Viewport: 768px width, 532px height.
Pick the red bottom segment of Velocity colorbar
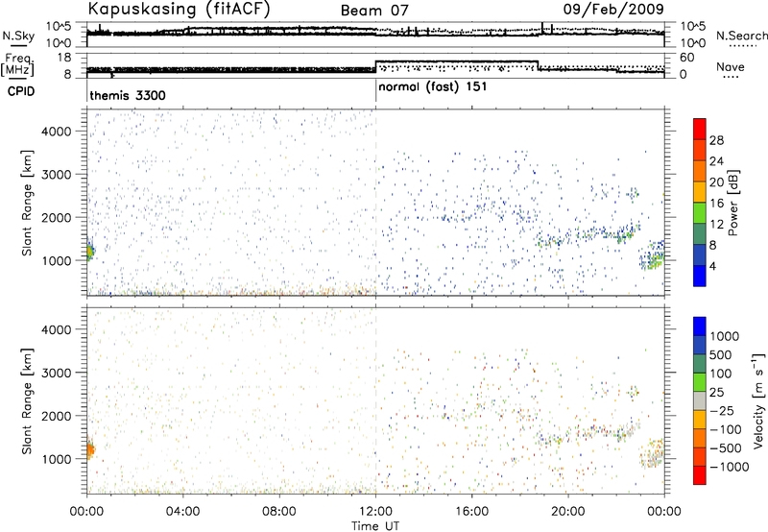point(700,475)
